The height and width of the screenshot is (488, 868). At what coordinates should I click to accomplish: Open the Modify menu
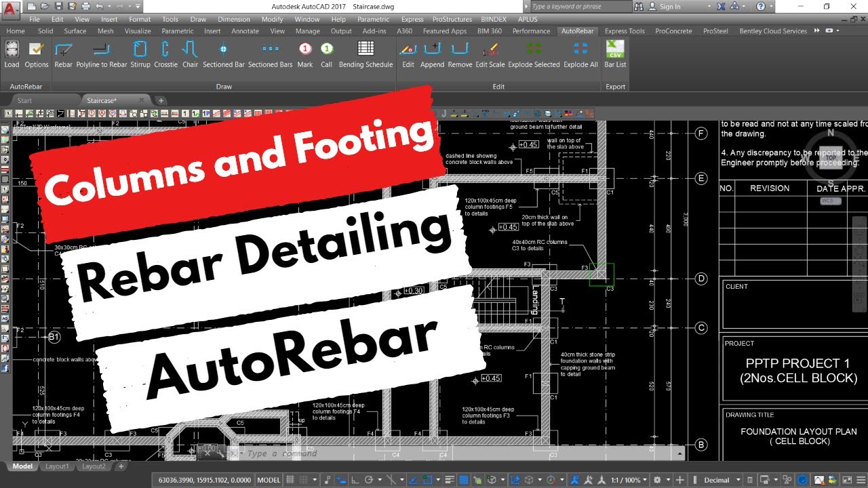click(273, 19)
